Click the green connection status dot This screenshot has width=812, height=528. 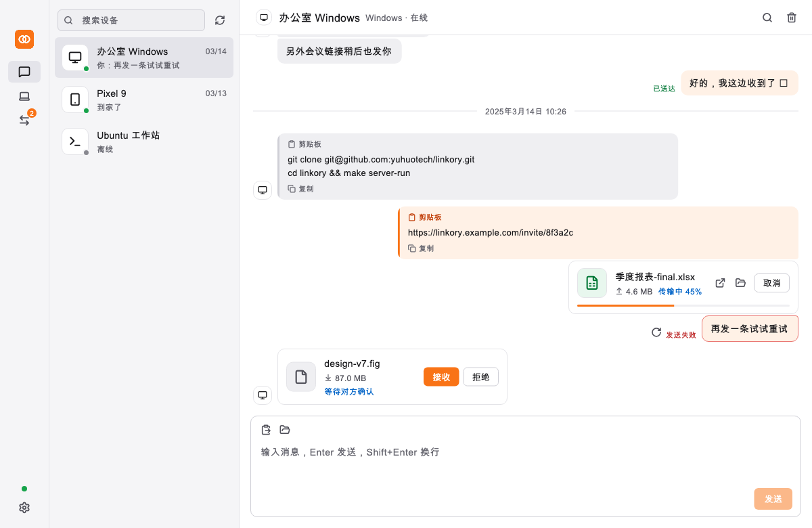[24, 489]
